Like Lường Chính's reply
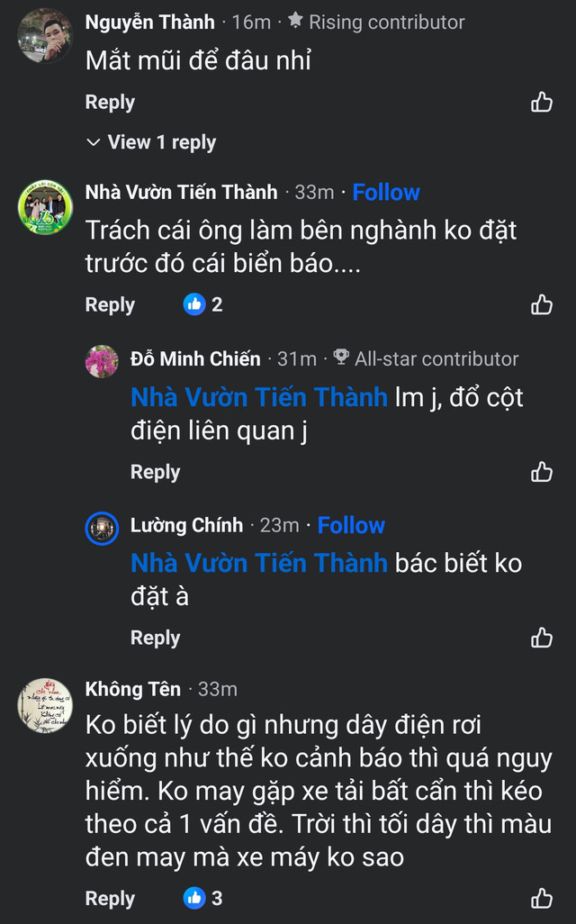This screenshot has height=924, width=576. pos(542,639)
